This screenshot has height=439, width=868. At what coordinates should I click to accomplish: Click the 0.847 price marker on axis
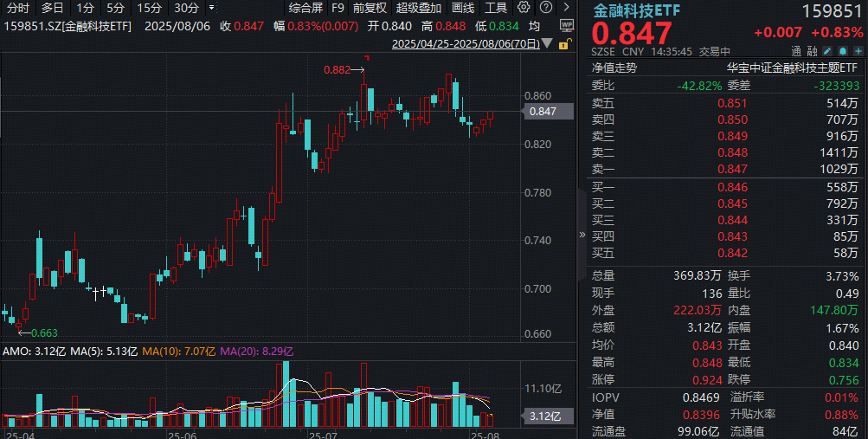[x=543, y=112]
